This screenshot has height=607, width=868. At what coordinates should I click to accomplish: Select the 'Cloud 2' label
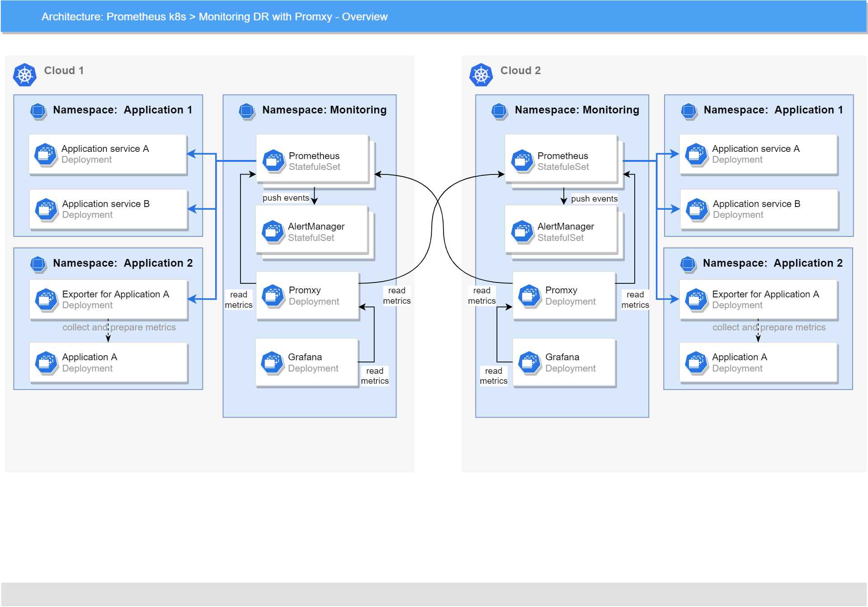point(520,71)
